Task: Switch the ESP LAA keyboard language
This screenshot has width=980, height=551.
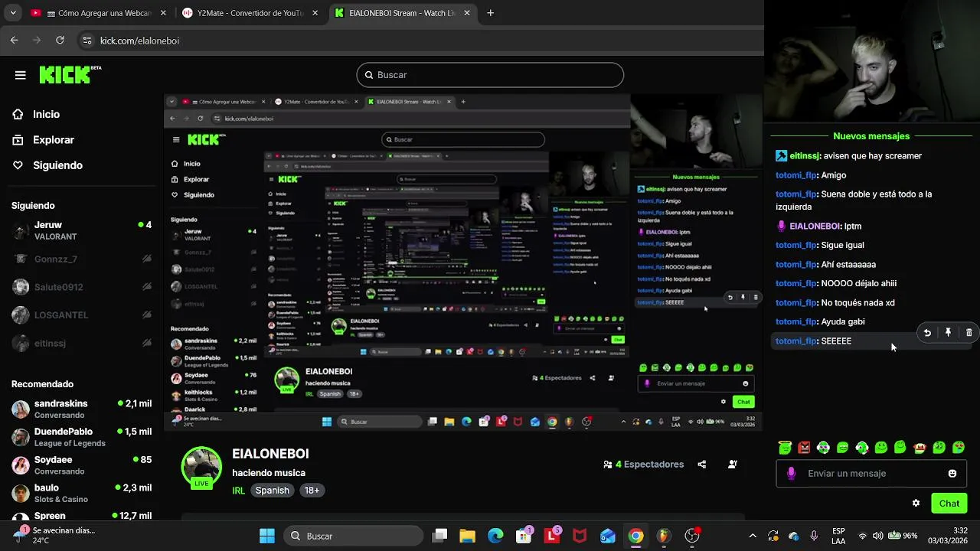Action: click(838, 536)
